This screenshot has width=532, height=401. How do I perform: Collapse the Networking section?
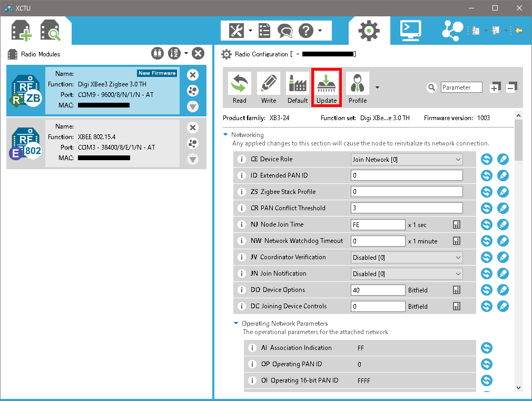pyautogui.click(x=225, y=135)
